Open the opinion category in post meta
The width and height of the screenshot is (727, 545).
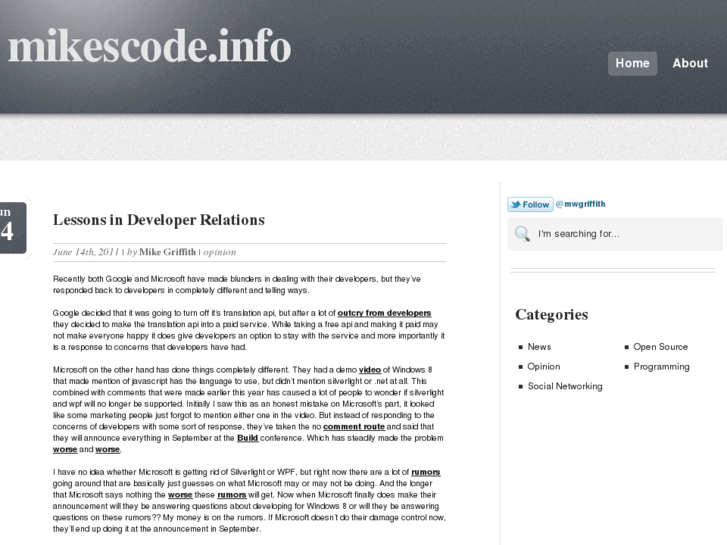pyautogui.click(x=220, y=252)
